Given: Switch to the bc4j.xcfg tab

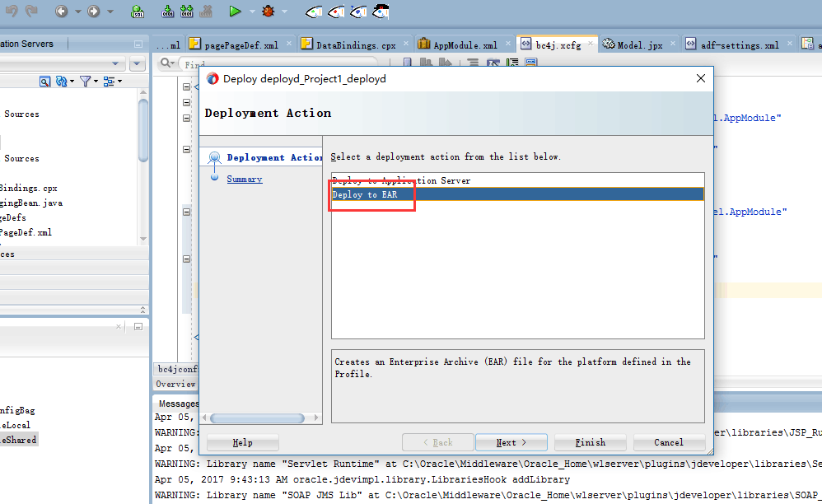Looking at the screenshot, I should tap(558, 44).
